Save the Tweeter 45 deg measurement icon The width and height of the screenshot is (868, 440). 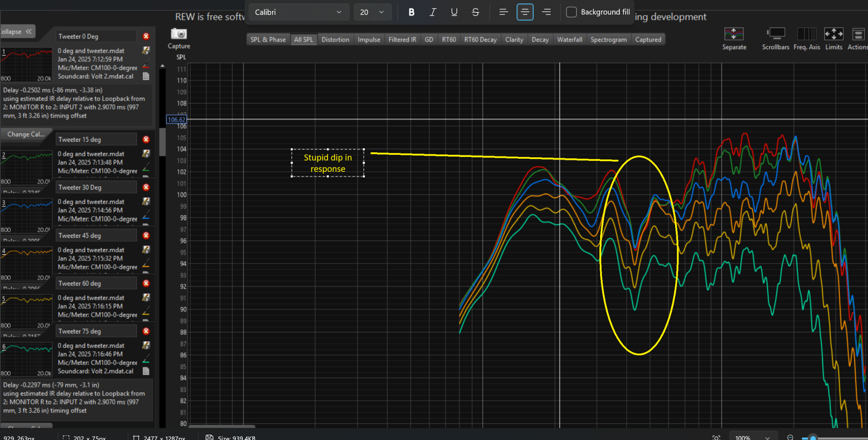(146, 249)
